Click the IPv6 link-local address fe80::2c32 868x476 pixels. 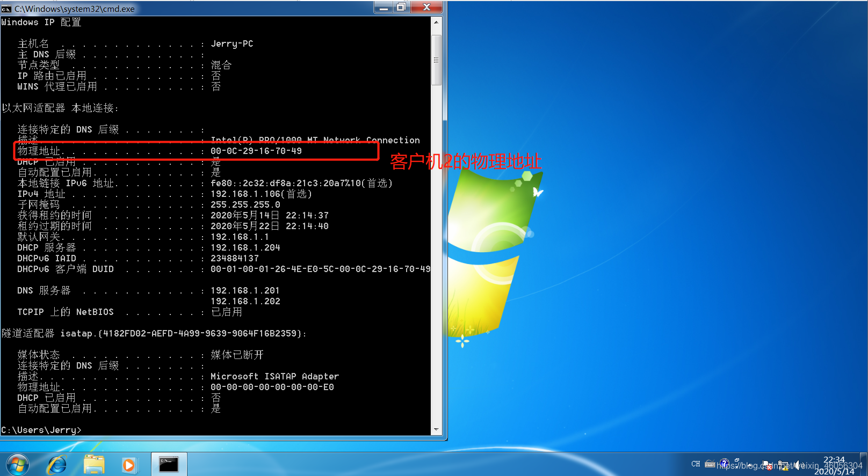(x=301, y=183)
